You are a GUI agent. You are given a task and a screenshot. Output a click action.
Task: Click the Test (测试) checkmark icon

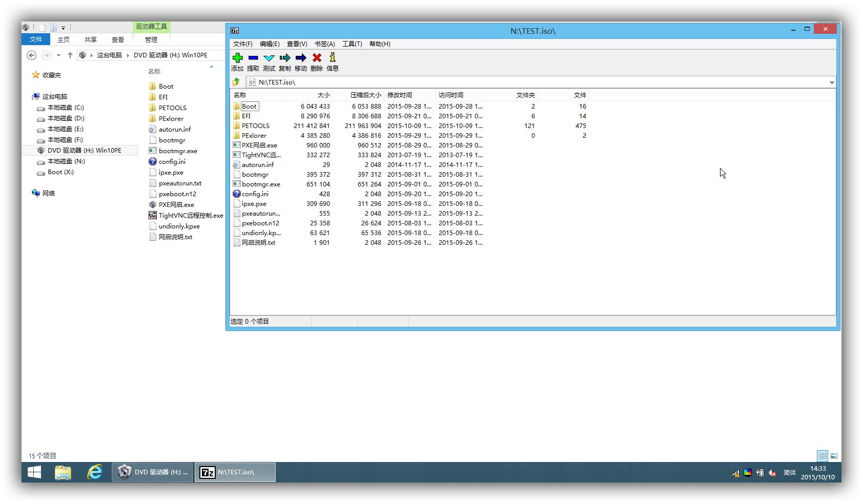269,58
